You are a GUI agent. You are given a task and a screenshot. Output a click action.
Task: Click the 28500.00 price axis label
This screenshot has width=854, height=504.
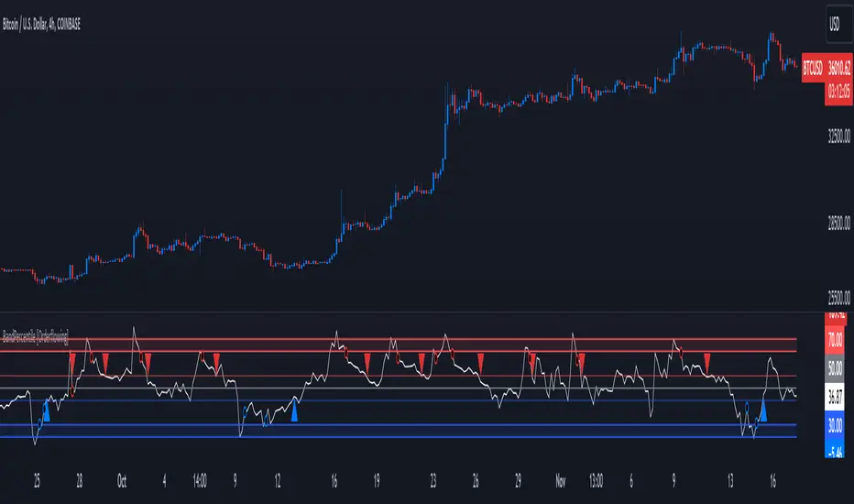tap(838, 223)
